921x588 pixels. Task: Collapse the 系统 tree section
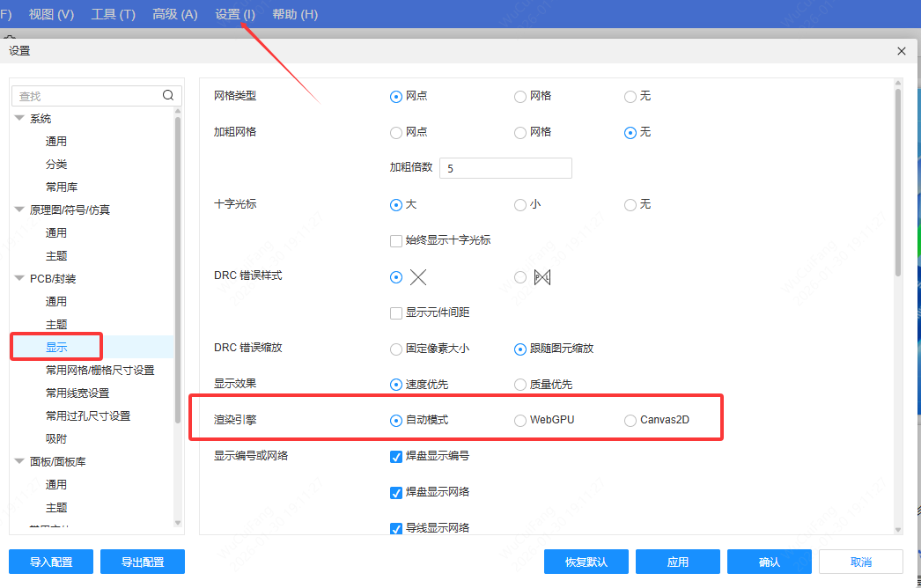point(19,119)
